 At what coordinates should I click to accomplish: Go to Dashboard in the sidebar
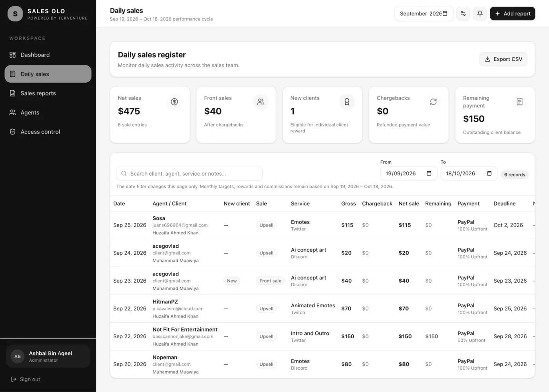pos(48,55)
